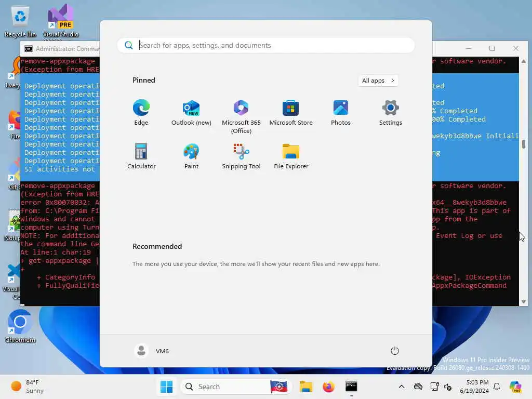Click the Copilot preview icon in tray
Screen dimensions: 532x399
pyautogui.click(x=515, y=387)
